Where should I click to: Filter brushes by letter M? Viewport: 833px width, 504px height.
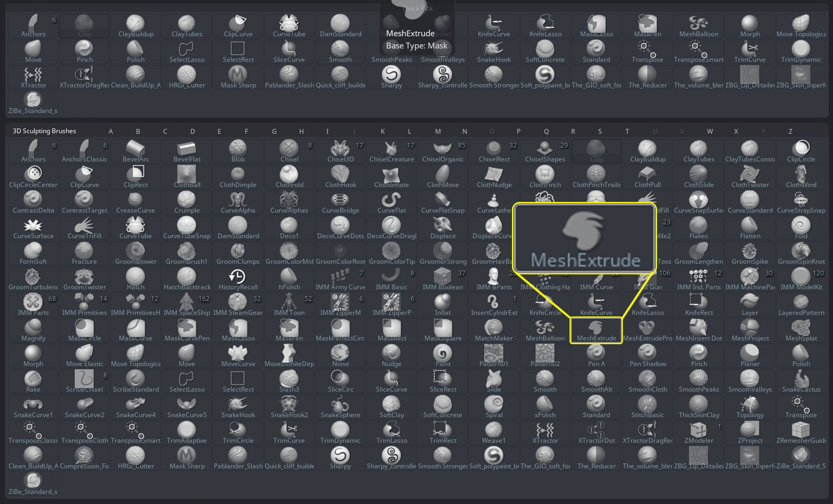(x=438, y=131)
